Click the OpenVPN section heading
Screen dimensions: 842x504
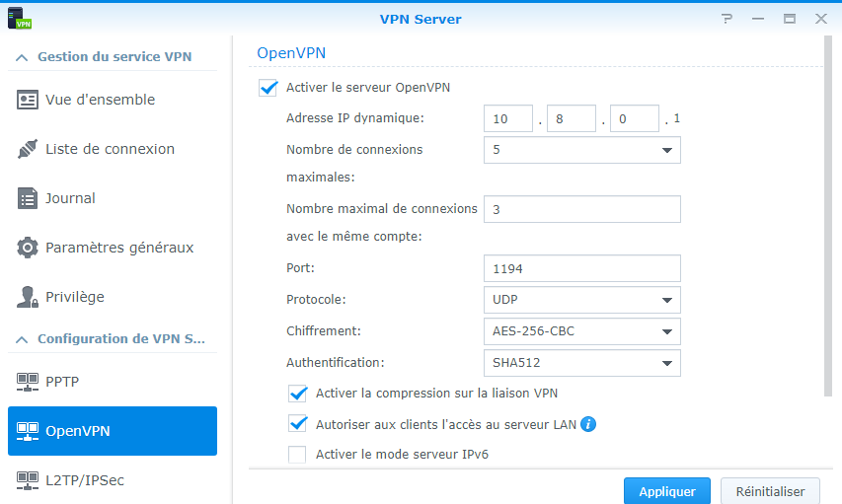[291, 53]
